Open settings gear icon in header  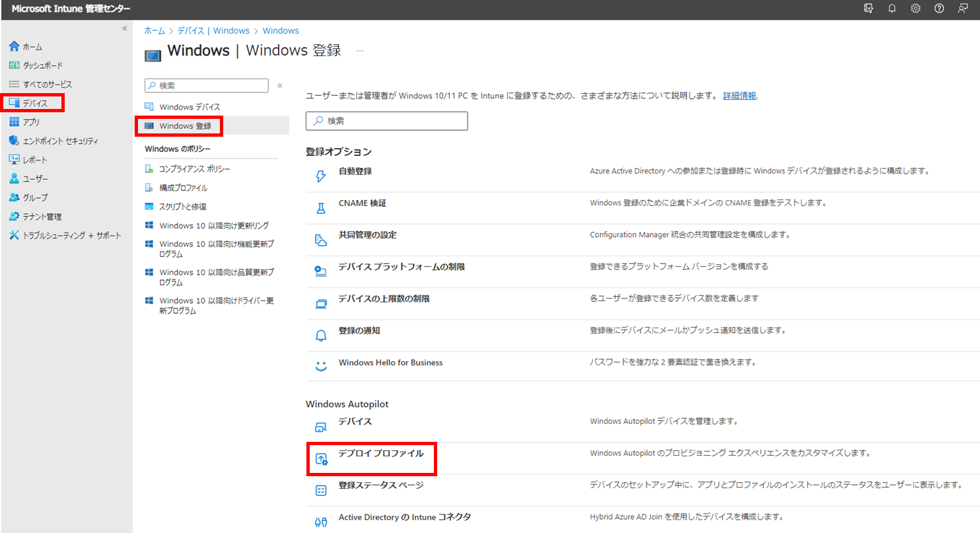(x=915, y=9)
